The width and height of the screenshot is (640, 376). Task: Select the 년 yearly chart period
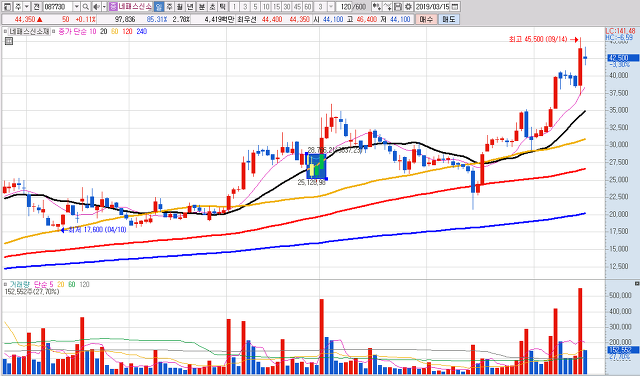coord(190,7)
